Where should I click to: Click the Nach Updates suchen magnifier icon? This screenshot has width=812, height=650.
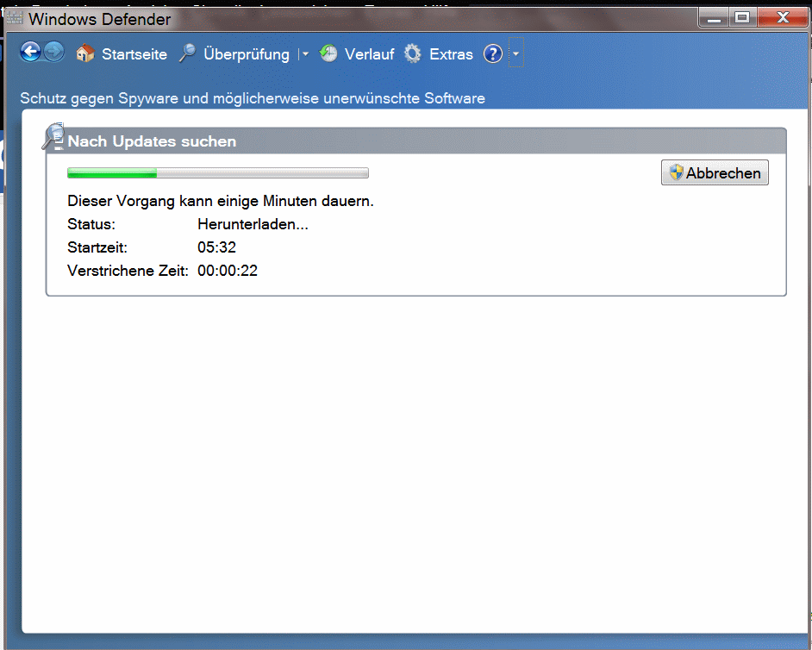point(53,137)
